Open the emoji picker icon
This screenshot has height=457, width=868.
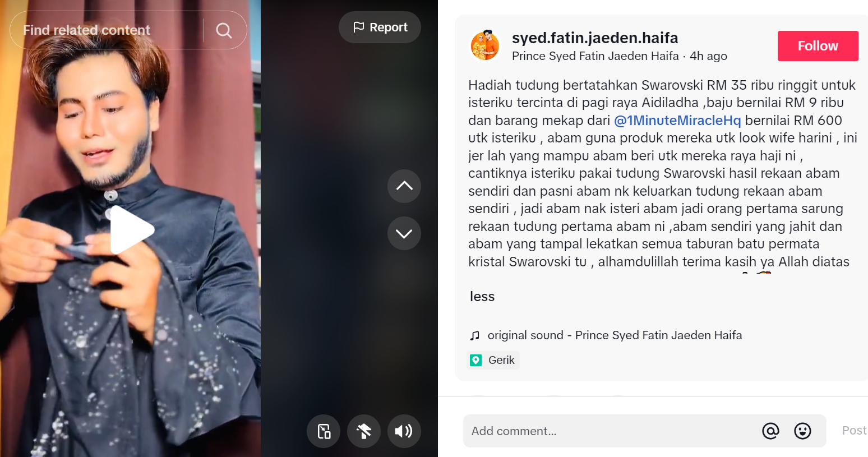tap(802, 431)
